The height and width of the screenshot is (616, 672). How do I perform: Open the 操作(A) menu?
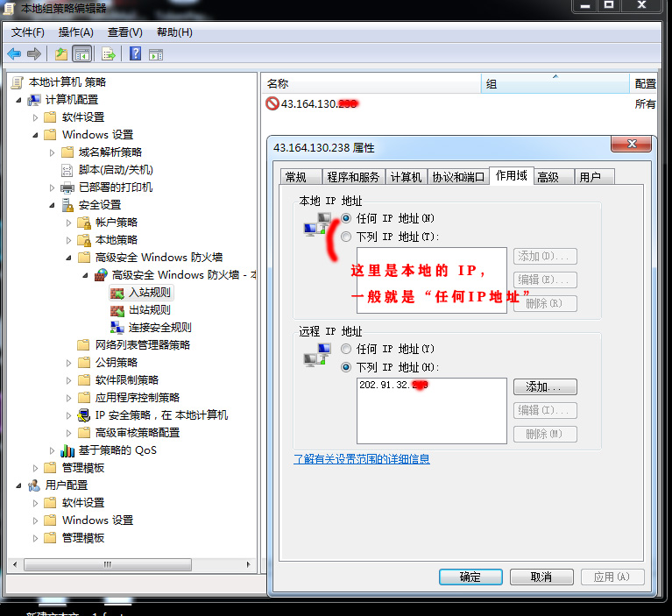click(x=75, y=32)
